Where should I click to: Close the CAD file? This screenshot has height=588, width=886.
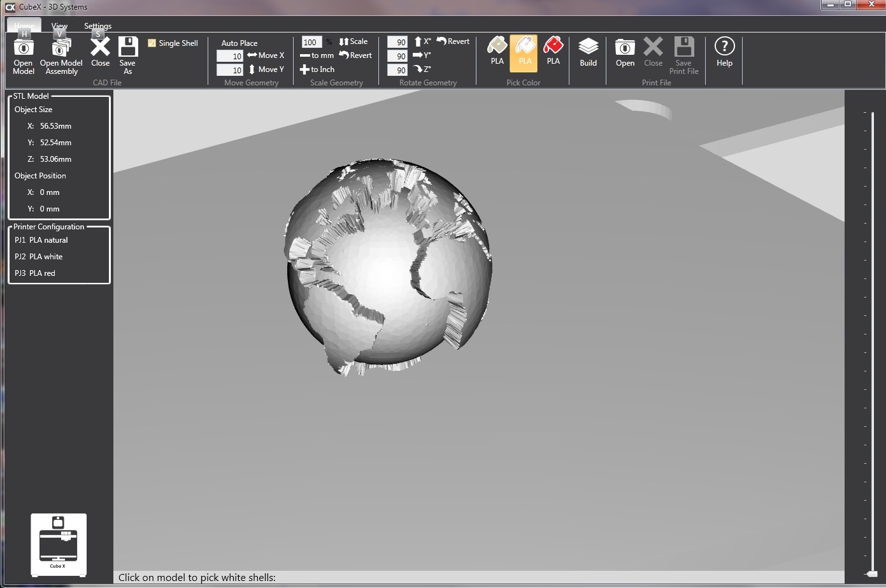coord(100,52)
